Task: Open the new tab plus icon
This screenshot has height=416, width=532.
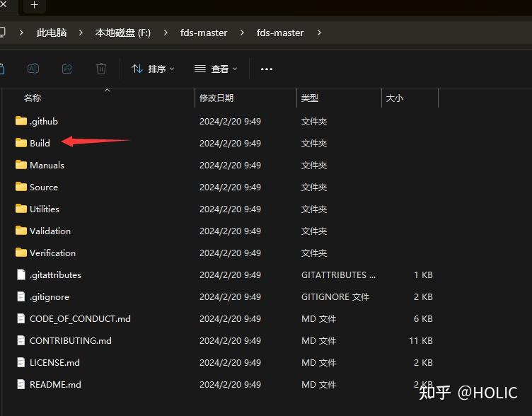Action: point(34,5)
